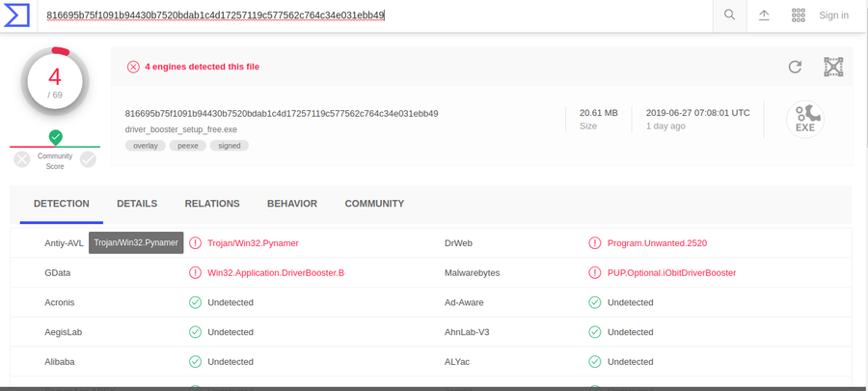Switch to the DETAILS tab
This screenshot has width=868, height=391.
tap(137, 204)
